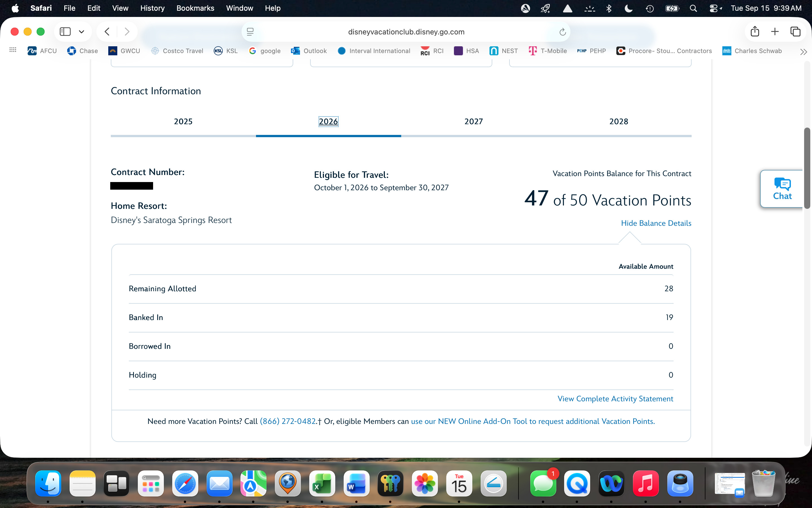Select the Banked In value 19
Viewport: 812px width, 508px height.
(669, 317)
